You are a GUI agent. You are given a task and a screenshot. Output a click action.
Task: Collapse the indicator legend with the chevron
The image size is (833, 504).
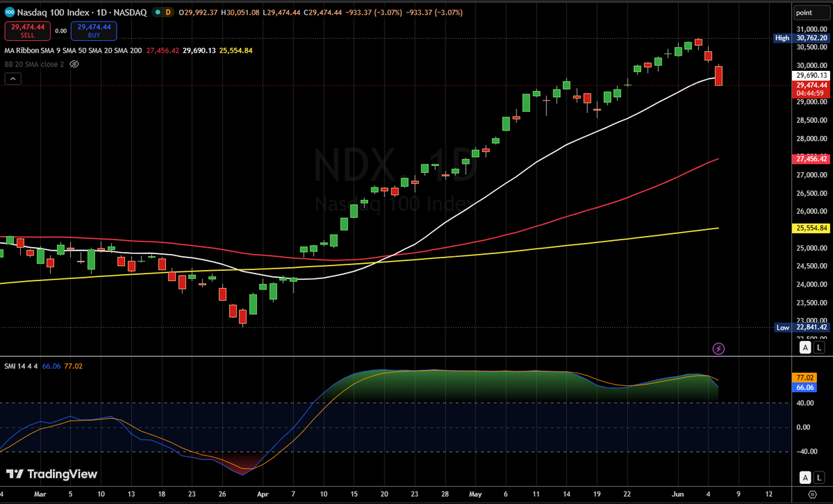pos(12,78)
